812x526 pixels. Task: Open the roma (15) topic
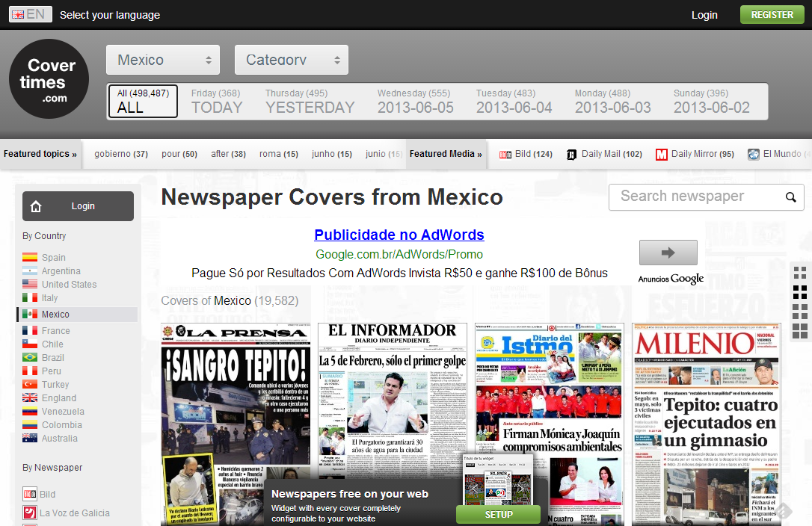tap(279, 154)
